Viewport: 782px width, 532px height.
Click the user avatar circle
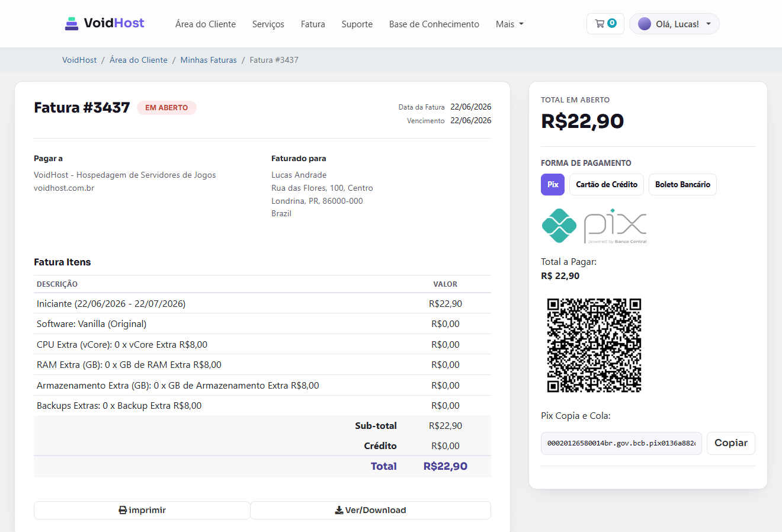[645, 24]
